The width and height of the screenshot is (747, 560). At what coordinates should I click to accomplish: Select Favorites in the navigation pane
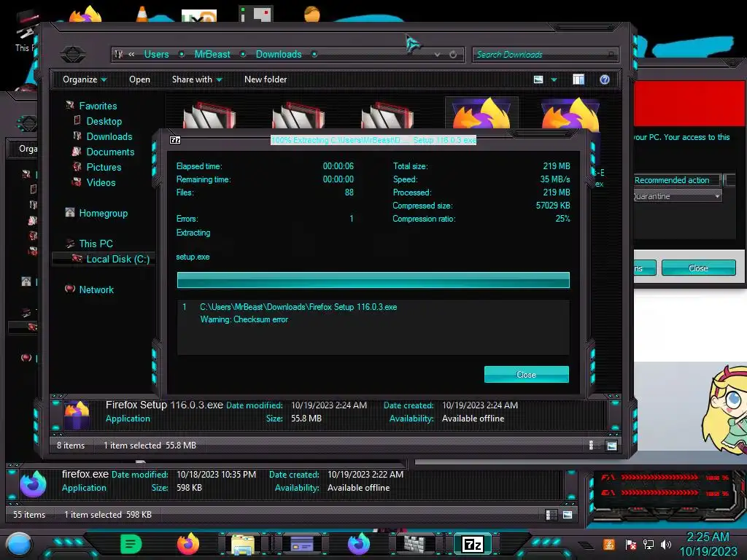pos(98,106)
